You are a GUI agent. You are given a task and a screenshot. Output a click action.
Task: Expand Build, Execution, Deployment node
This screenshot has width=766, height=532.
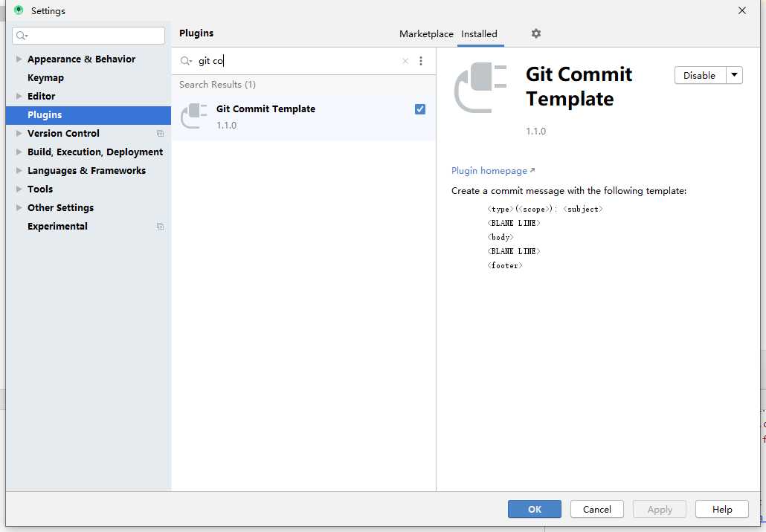19,152
